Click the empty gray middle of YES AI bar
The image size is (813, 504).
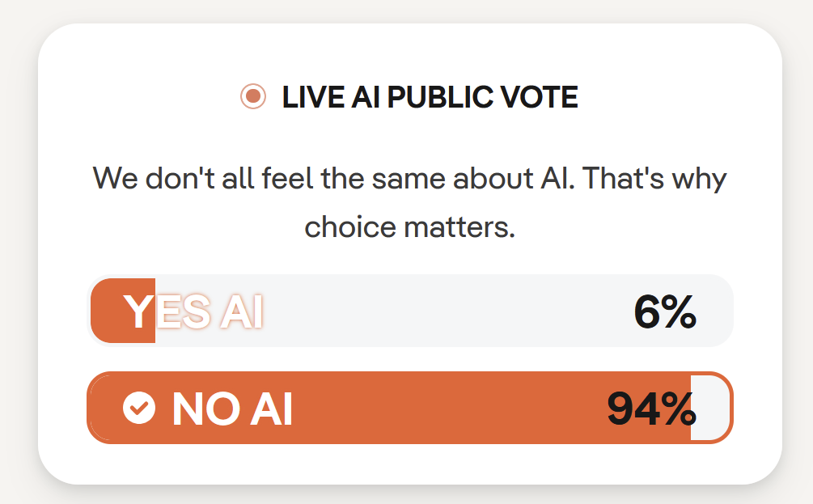click(445, 311)
